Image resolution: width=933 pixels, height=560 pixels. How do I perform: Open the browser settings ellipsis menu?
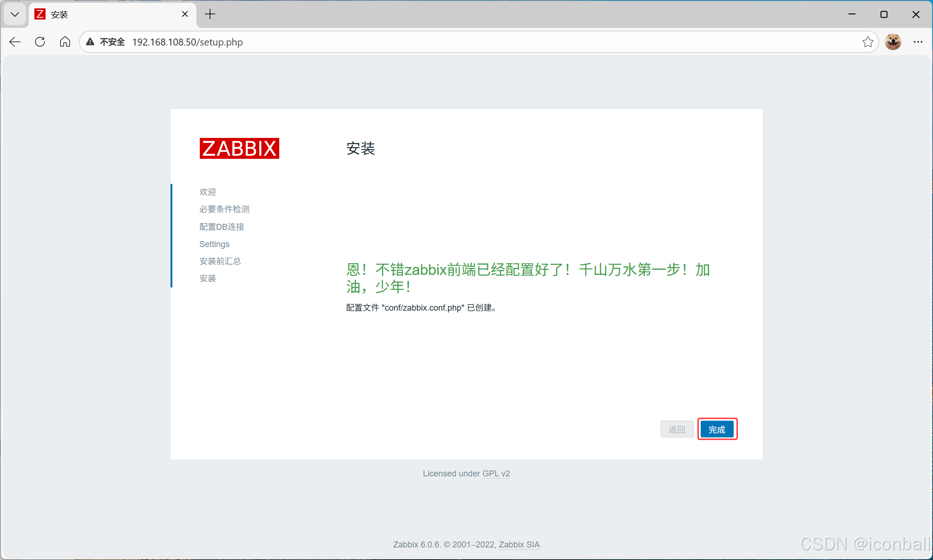(x=918, y=42)
